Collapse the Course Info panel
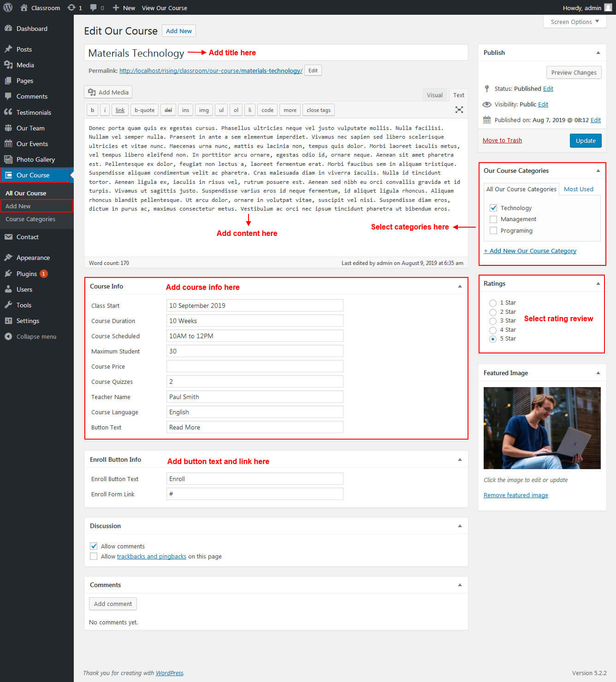Viewport: 616px width, 682px height. [x=459, y=286]
